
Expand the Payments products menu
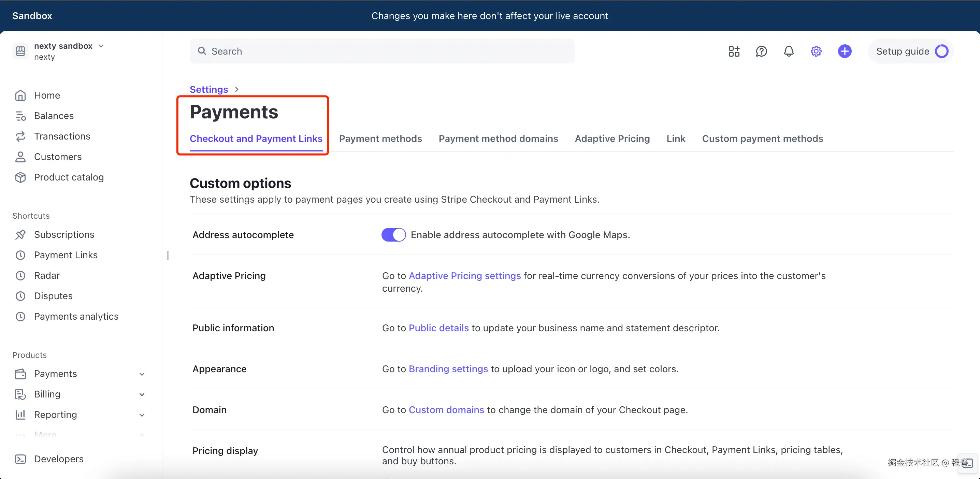click(x=142, y=374)
